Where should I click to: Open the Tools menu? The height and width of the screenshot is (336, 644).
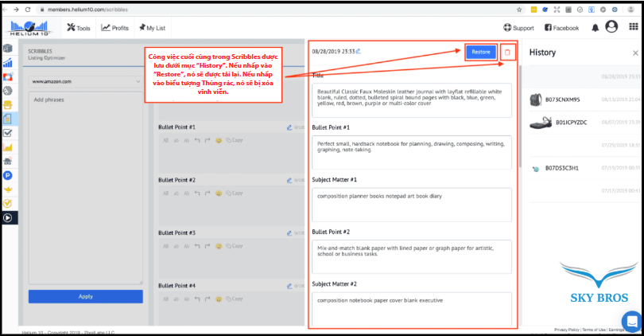coord(79,28)
